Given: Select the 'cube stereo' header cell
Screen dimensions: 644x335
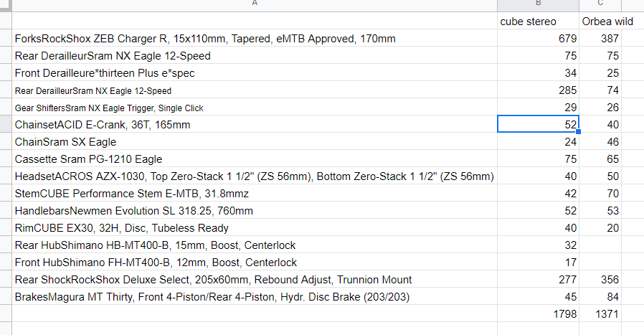Looking at the screenshot, I should click(539, 21).
